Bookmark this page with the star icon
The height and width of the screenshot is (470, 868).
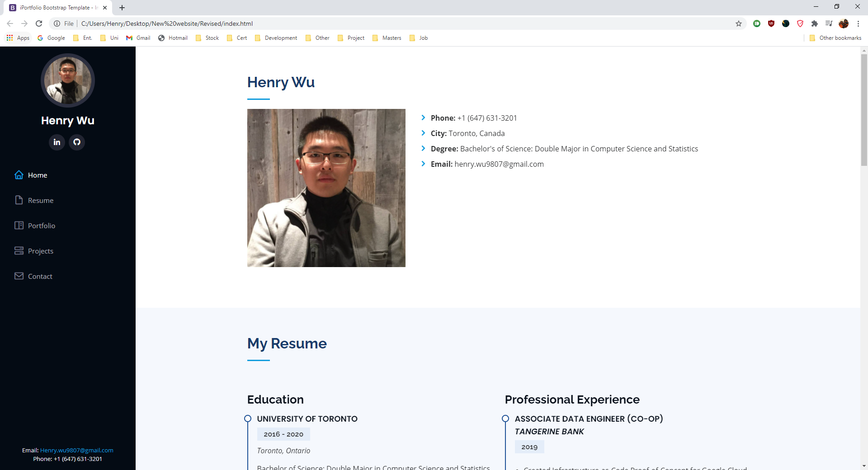click(x=739, y=23)
